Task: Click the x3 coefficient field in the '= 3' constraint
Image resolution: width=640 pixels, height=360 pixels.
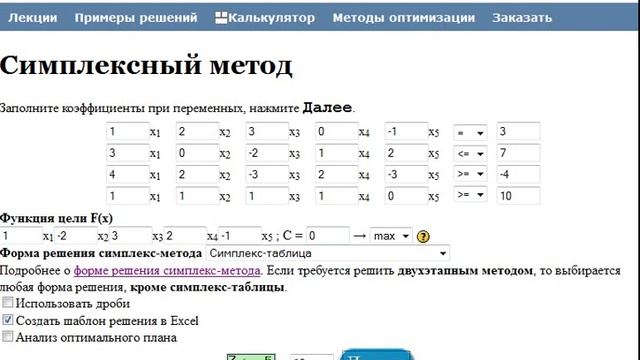Action: [267, 131]
